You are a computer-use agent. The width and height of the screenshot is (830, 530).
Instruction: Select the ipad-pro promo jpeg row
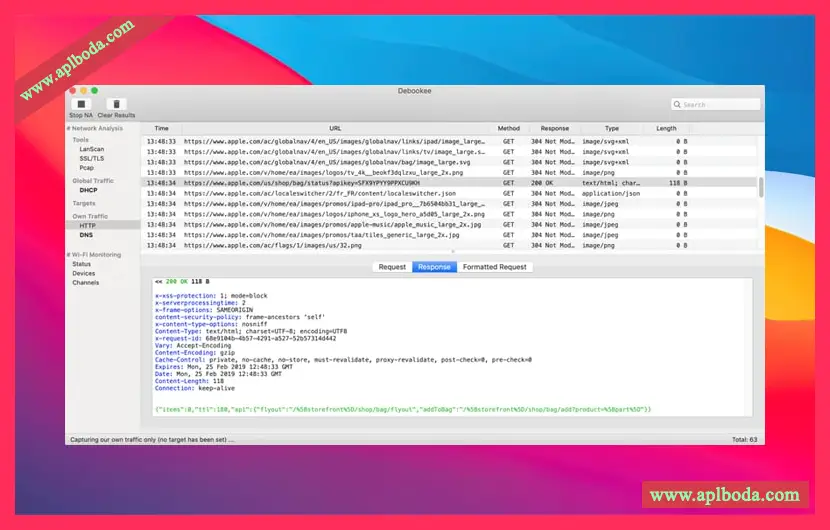449,204
